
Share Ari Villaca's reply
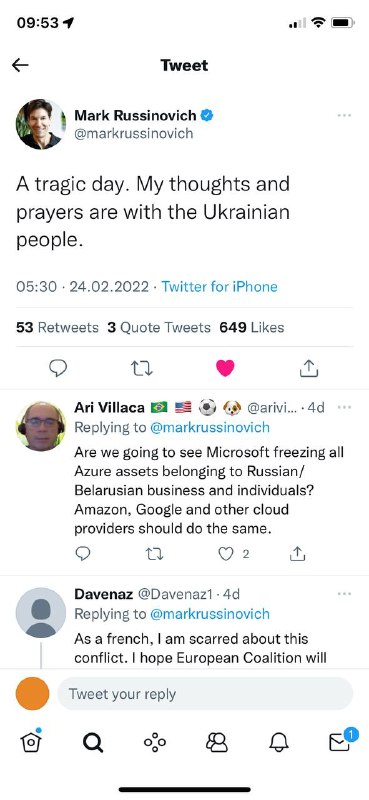pos(298,554)
